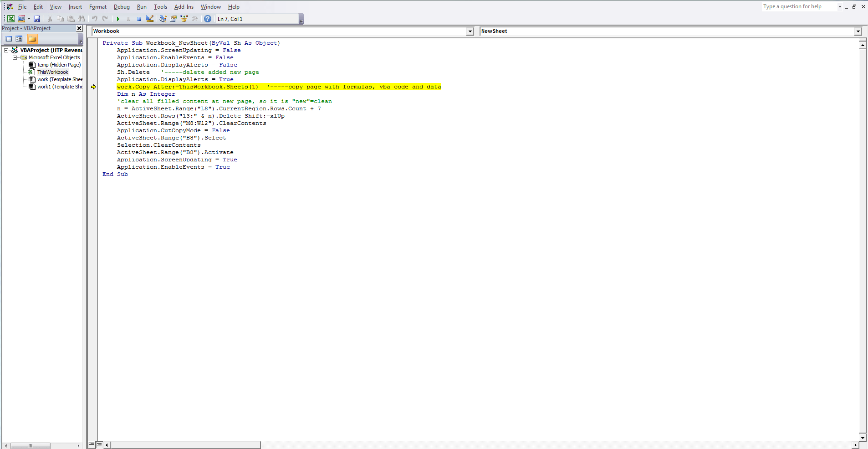
Task: Click the Project panel horizontal scrollbar thumb
Action: click(x=30, y=446)
